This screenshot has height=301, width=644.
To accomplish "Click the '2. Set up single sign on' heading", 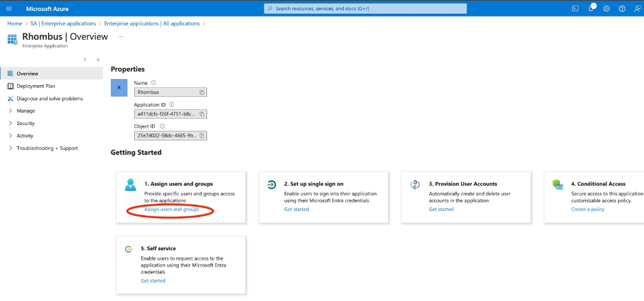I will tap(314, 184).
